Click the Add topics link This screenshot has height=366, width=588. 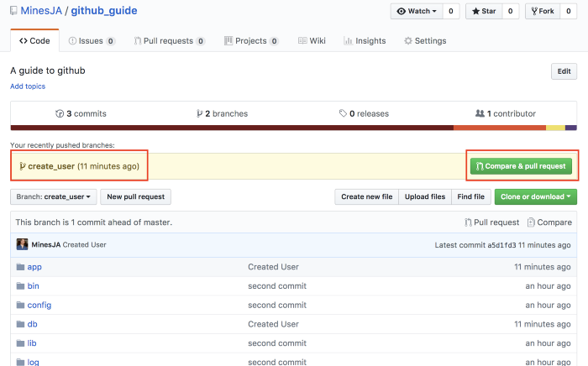28,86
